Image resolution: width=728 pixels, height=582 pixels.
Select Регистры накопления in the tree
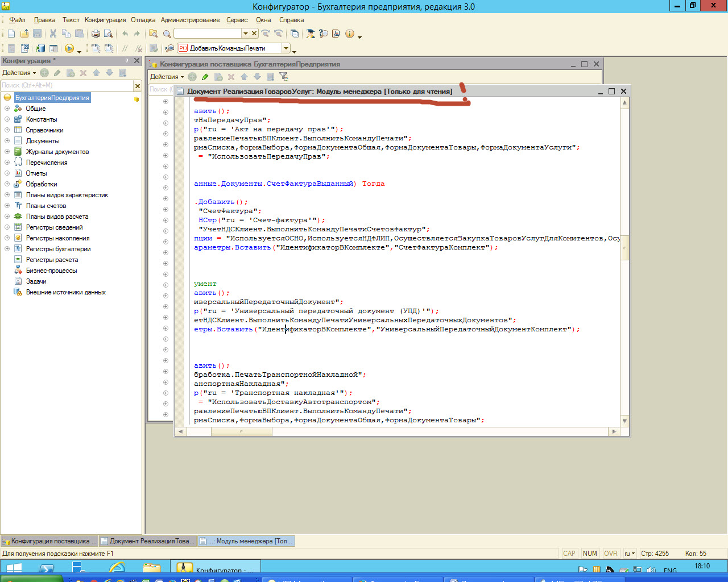(57, 238)
